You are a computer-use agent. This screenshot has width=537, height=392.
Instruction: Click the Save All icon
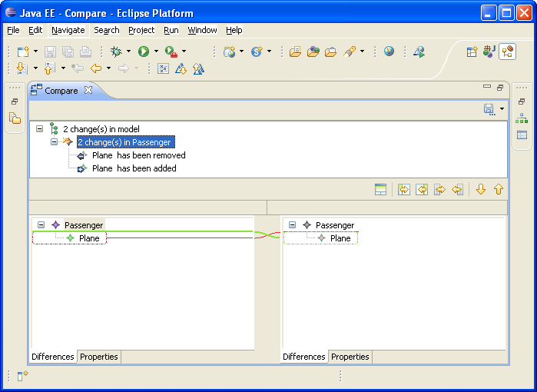(68, 51)
